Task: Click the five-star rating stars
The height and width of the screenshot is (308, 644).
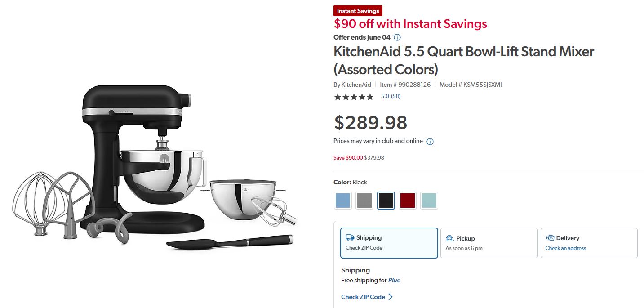Action: [x=354, y=96]
